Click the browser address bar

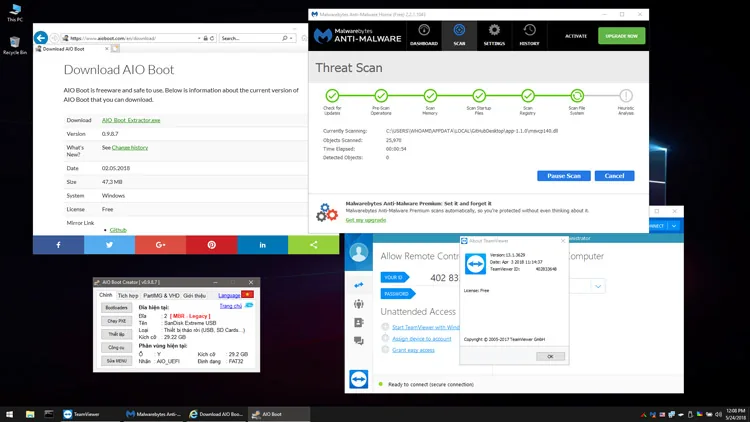tap(134, 38)
